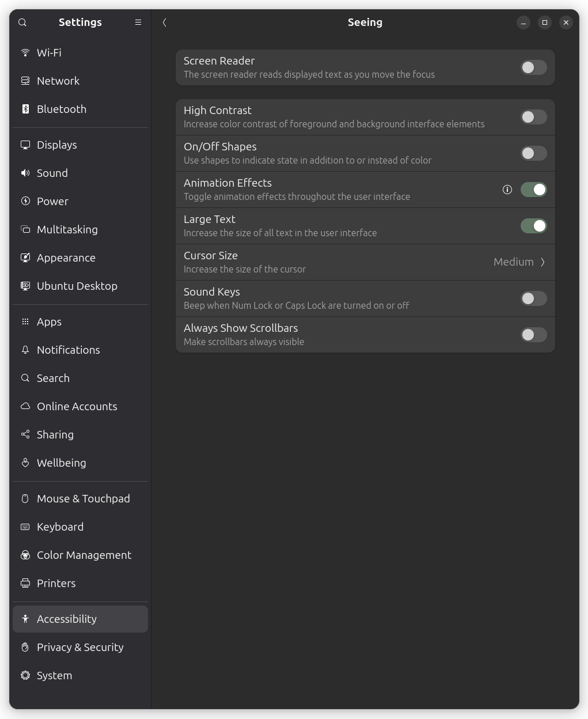Open the hamburger menu beside Settings title

[138, 22]
